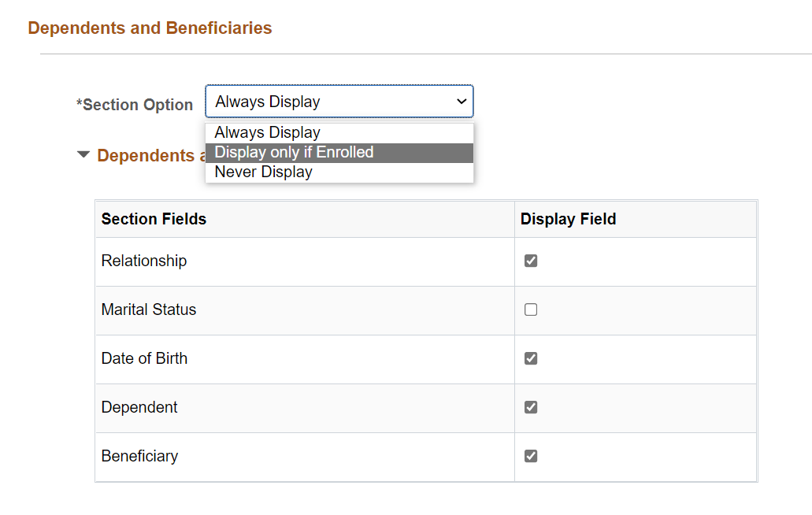Select the Date of Birth row label
The height and width of the screenshot is (515, 812).
point(144,358)
